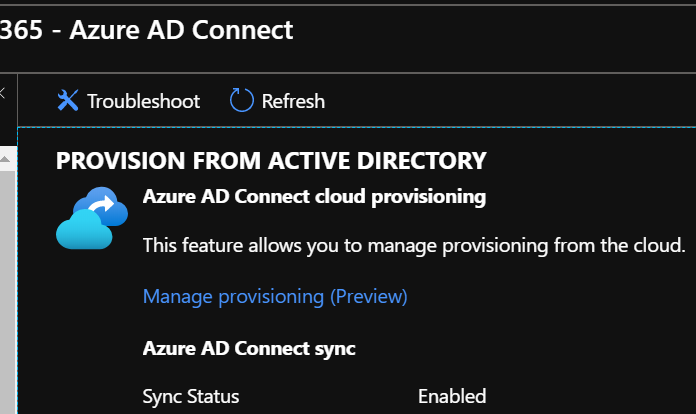The image size is (696, 414).
Task: Click the PROVISION FROM ACTIVE DIRECTORY heading
Action: tap(271, 160)
